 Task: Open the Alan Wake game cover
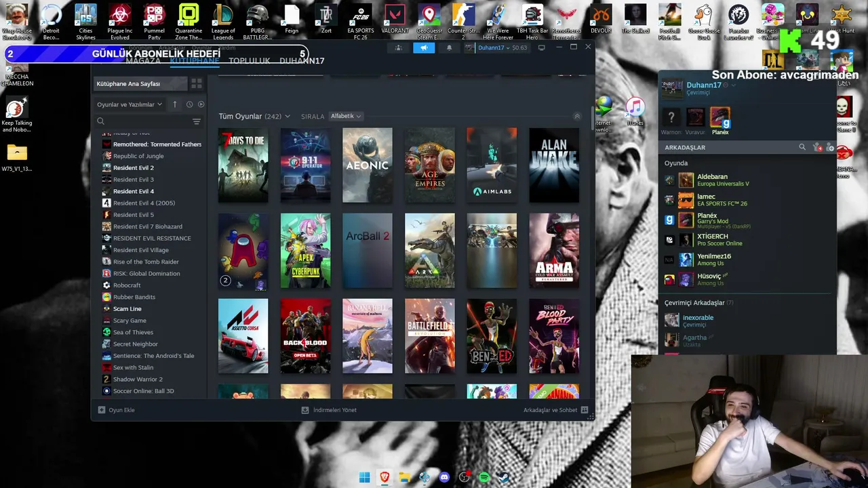click(x=554, y=165)
